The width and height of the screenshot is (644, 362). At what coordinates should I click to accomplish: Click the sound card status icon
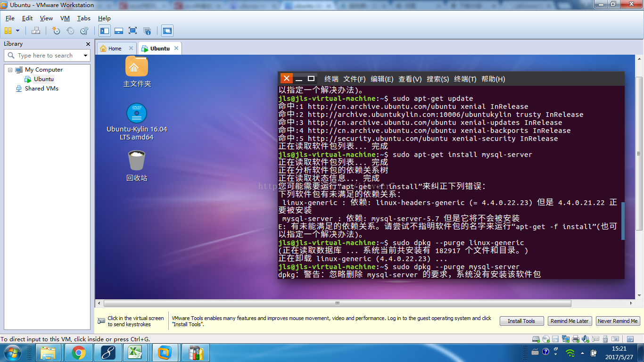[x=586, y=339]
